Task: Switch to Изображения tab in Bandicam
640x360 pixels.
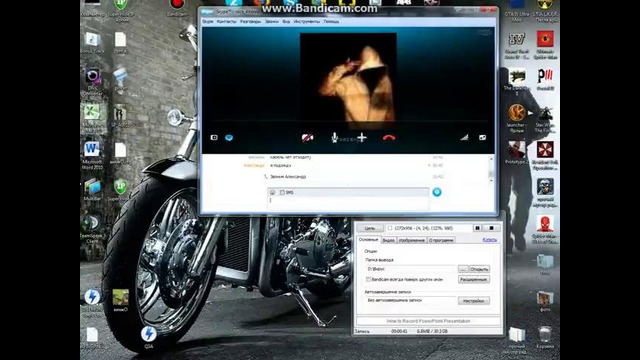Action: [411, 240]
